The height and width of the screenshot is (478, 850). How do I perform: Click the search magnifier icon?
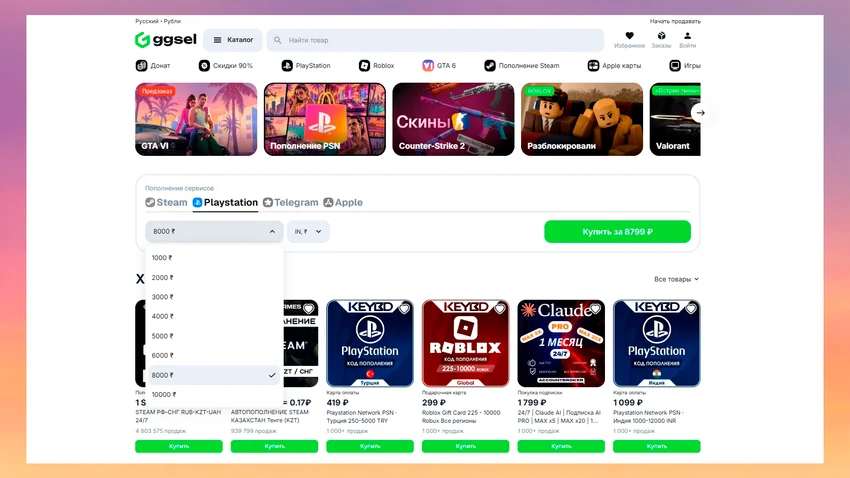click(x=278, y=40)
